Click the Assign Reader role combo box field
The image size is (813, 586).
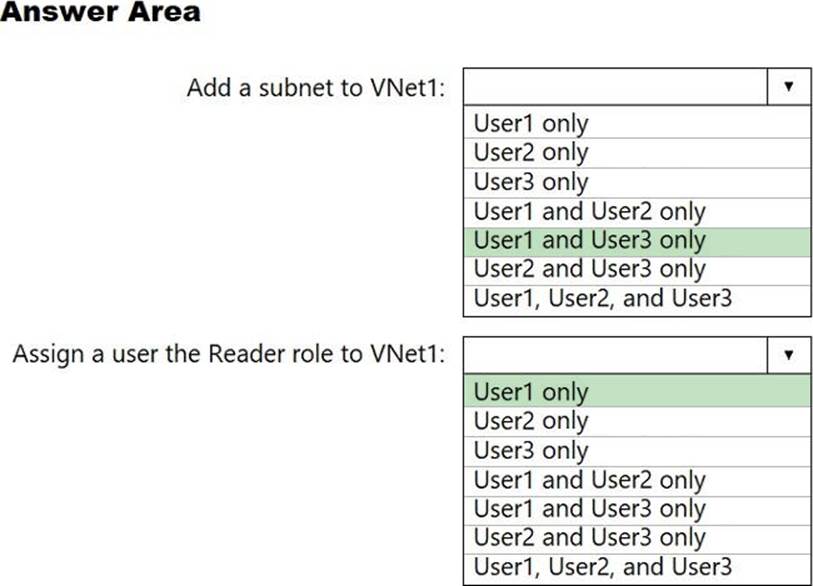pos(616,355)
